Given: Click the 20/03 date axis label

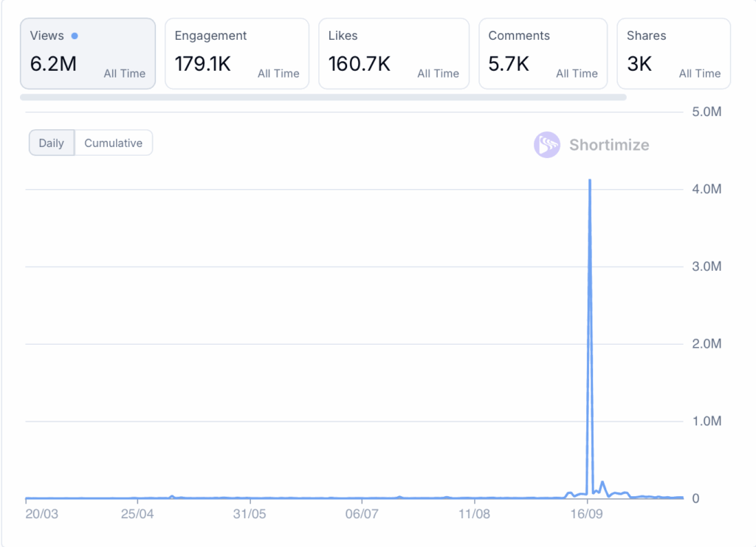Looking at the screenshot, I should (41, 513).
